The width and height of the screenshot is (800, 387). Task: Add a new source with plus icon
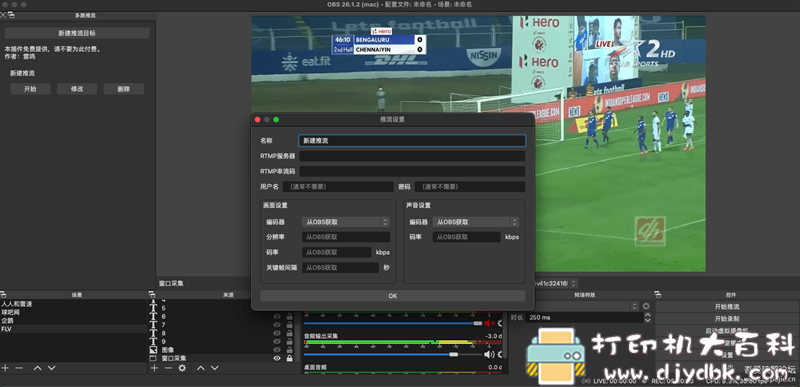coord(154,368)
